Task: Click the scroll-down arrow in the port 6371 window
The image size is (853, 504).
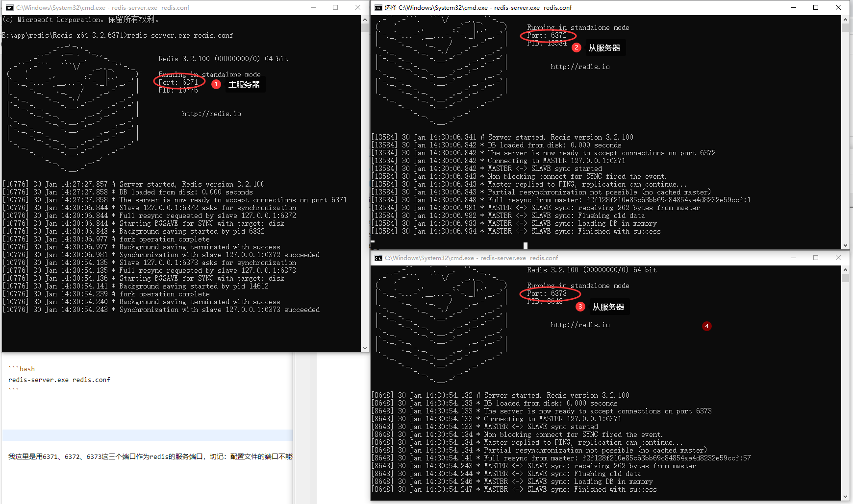Action: [365, 348]
